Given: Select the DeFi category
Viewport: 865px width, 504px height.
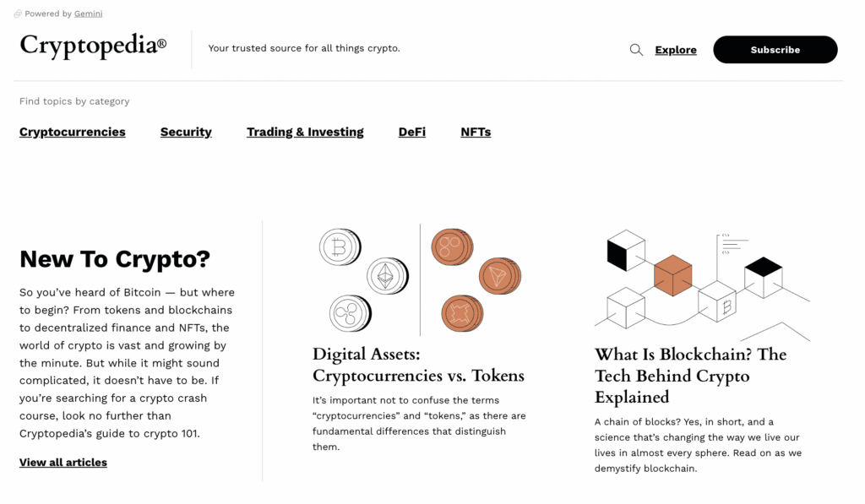Looking at the screenshot, I should click(x=412, y=132).
